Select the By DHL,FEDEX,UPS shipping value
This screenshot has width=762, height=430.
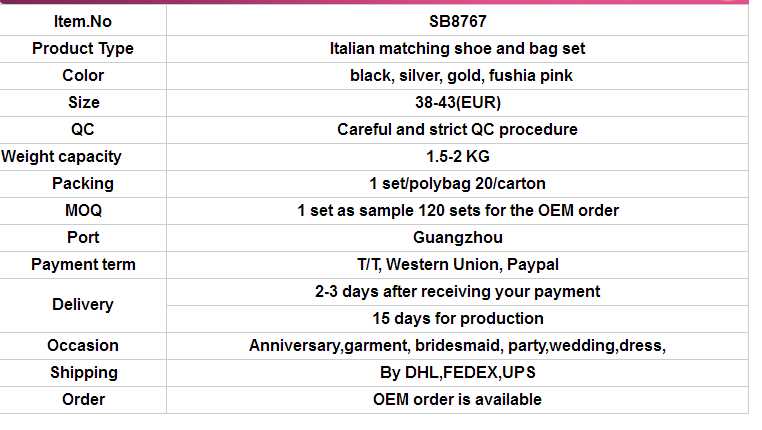pos(457,372)
